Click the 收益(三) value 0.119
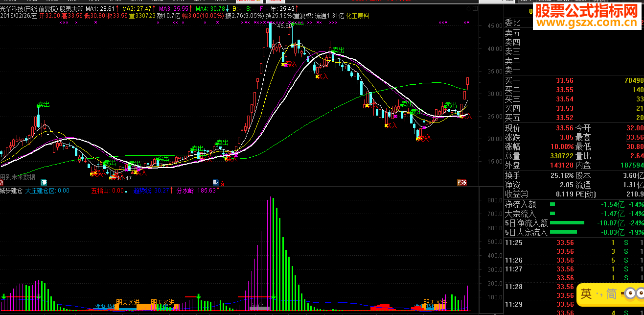This screenshot has height=315, width=644. tap(565, 194)
